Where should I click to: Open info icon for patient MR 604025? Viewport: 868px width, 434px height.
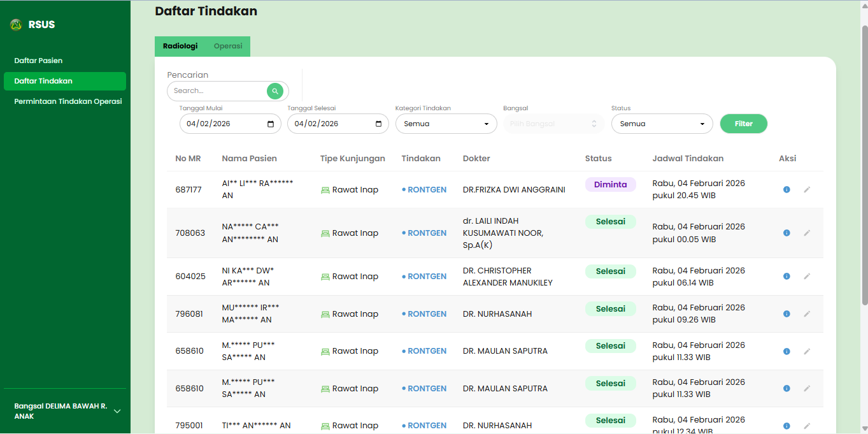(x=786, y=276)
